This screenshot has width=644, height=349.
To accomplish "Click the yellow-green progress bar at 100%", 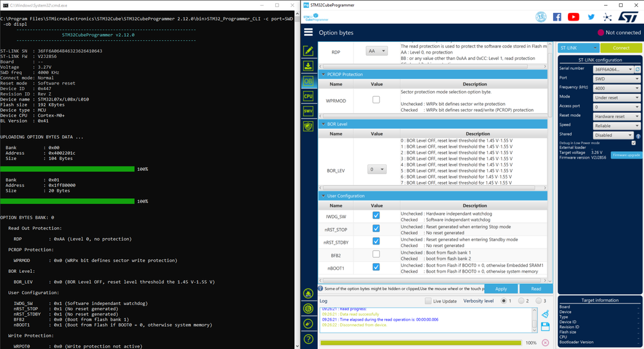I will click(x=420, y=343).
